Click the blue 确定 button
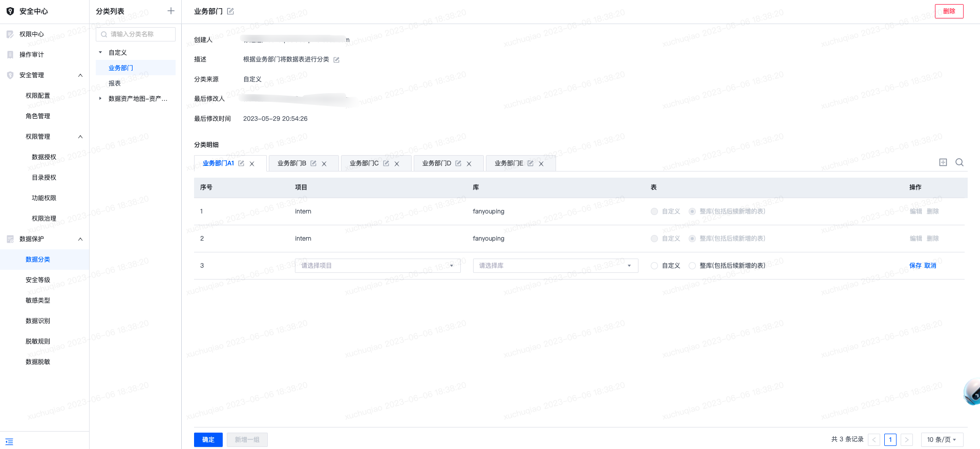The image size is (980, 449). (x=208, y=440)
